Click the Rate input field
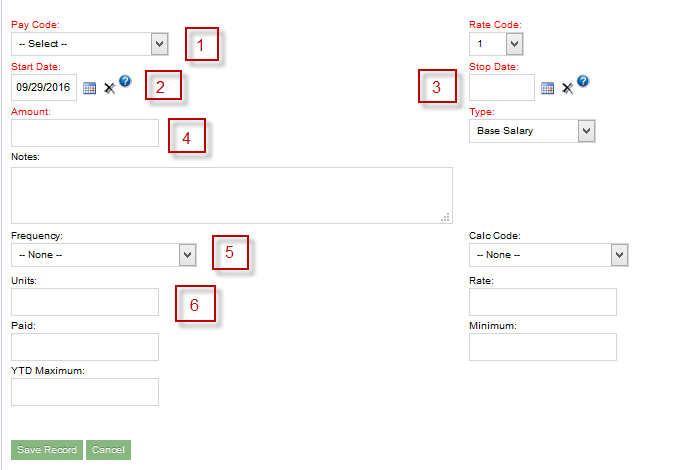The image size is (674, 470). pyautogui.click(x=543, y=302)
